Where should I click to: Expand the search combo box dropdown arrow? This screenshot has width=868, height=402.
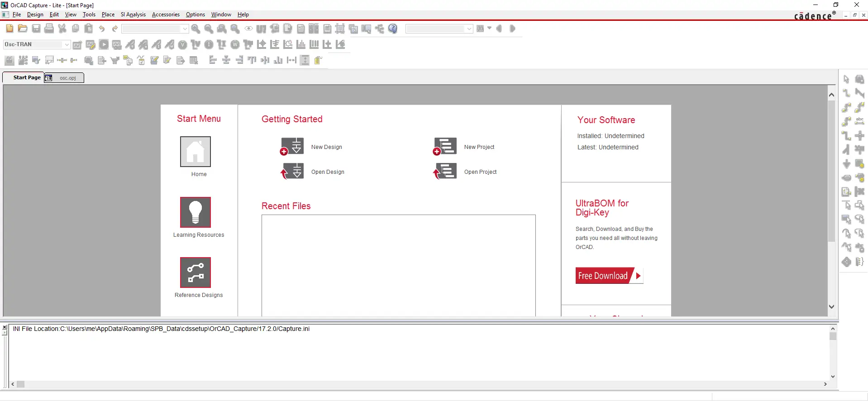469,29
